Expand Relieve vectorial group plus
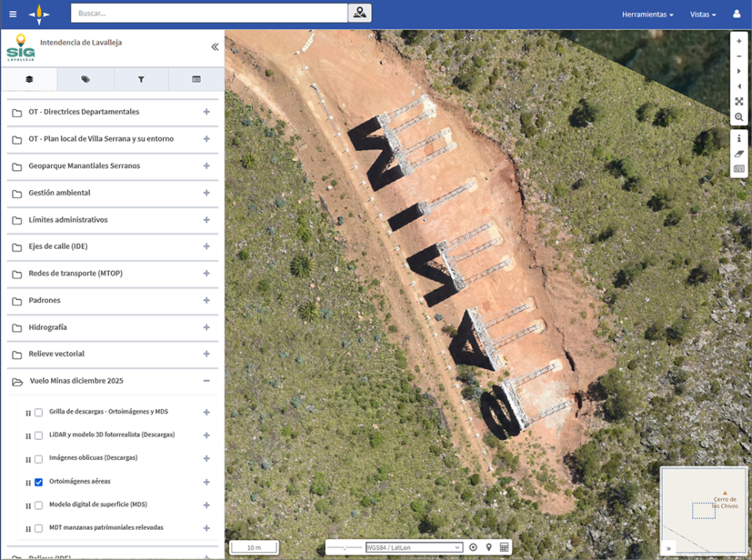The width and height of the screenshot is (752, 560). (207, 354)
